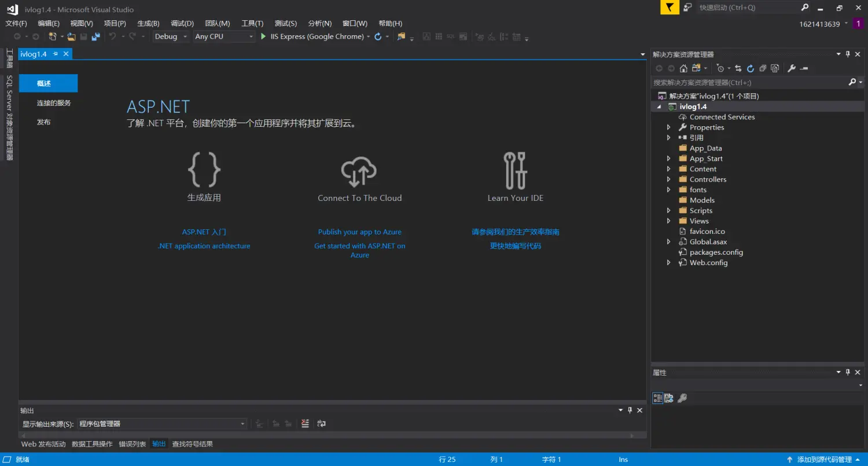Image resolution: width=868 pixels, height=466 pixels.
Task: Open the ASP.NET 入门 link
Action: coord(204,232)
